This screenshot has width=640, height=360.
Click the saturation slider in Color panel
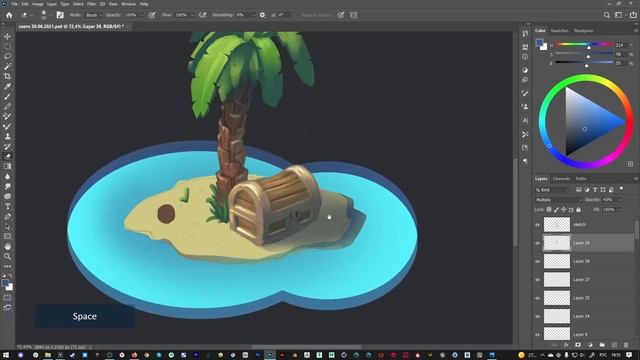click(x=584, y=53)
